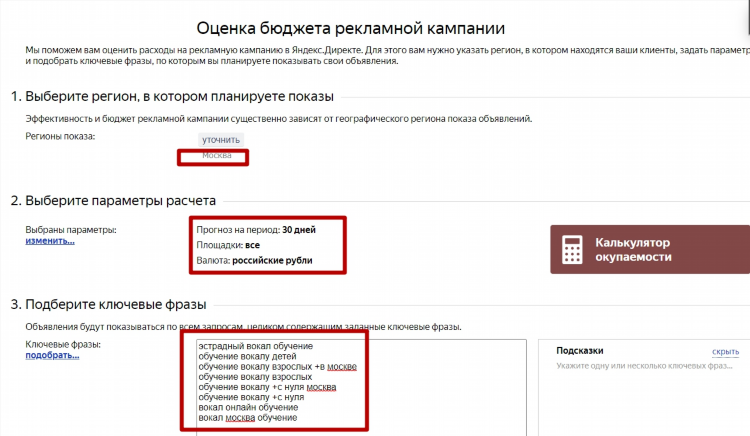The width and height of the screenshot is (750, 436).
Task: Click the 'Выбраны параметры:' label
Action: pyautogui.click(x=71, y=230)
